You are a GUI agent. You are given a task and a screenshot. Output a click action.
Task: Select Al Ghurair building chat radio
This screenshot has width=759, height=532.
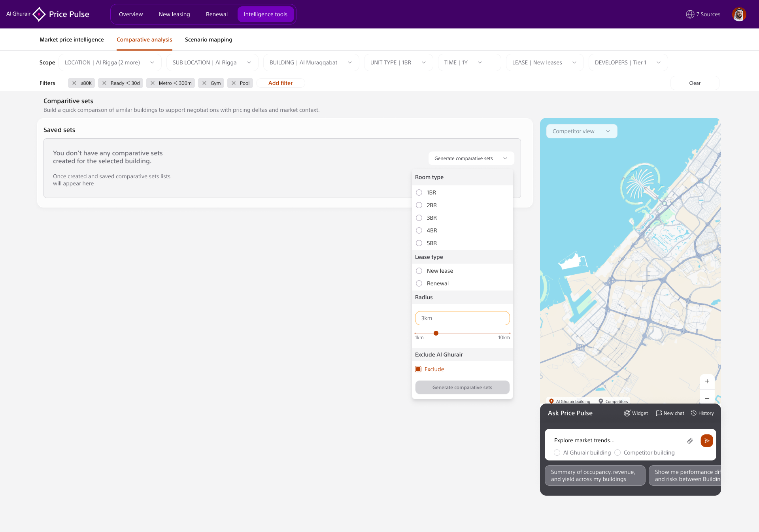[557, 453]
